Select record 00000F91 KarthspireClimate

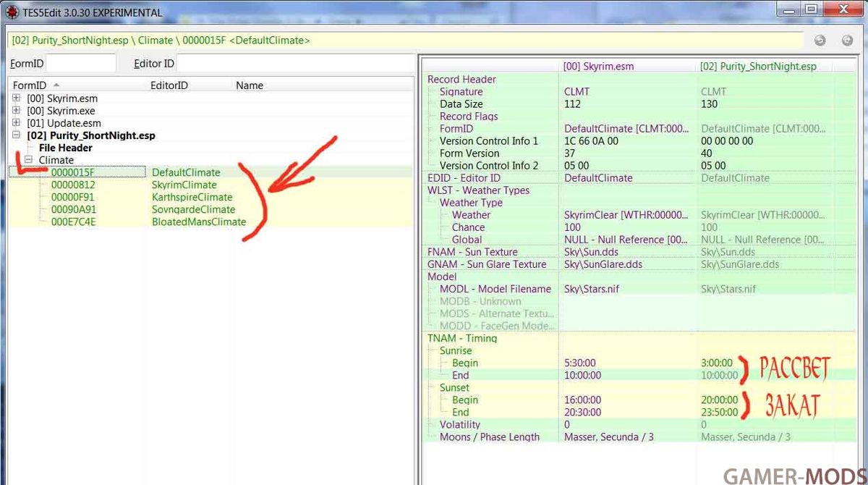[x=210, y=197]
